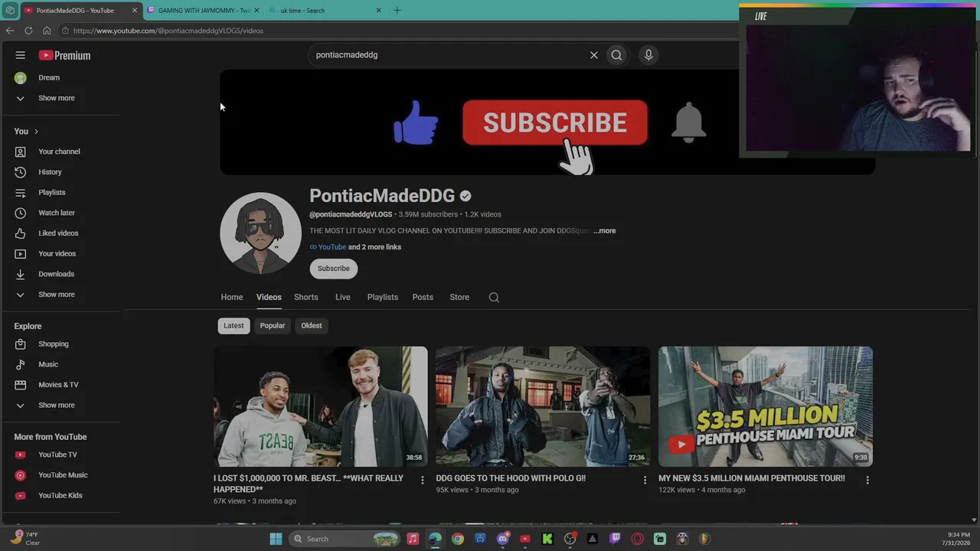Image resolution: width=980 pixels, height=551 pixels.
Task: Subscribe to the PontiacMadeDDG channel
Action: [334, 269]
